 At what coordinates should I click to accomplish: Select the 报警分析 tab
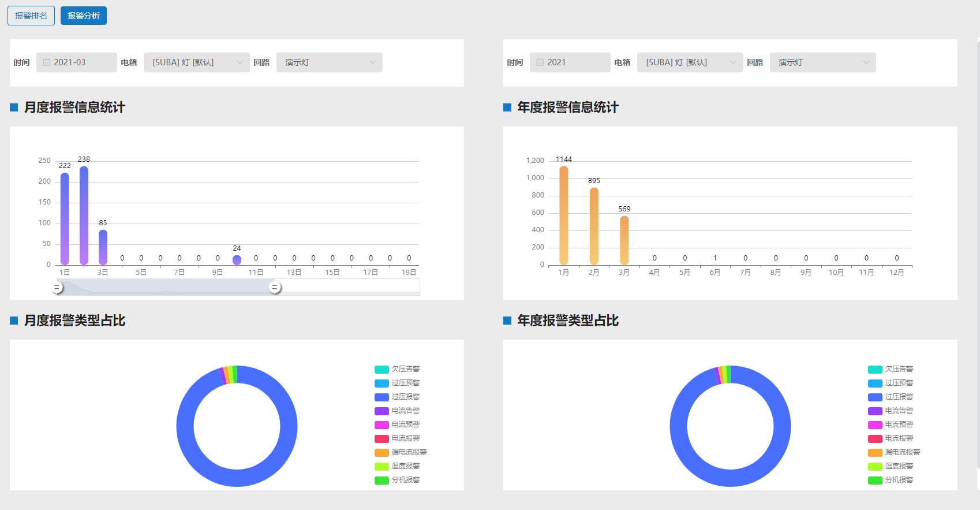point(83,16)
